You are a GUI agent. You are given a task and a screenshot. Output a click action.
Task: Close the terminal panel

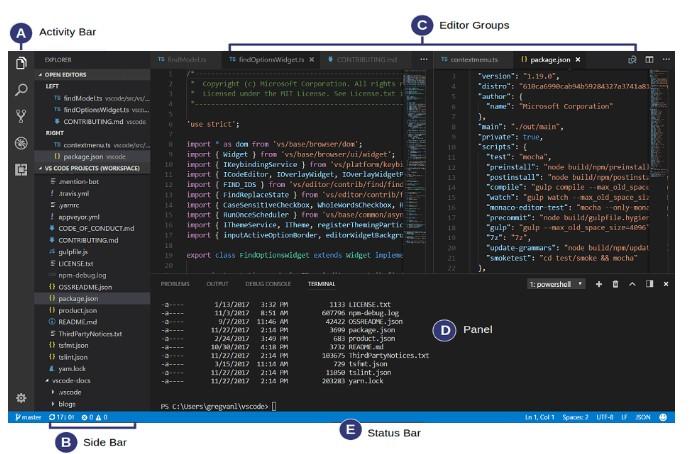point(666,284)
